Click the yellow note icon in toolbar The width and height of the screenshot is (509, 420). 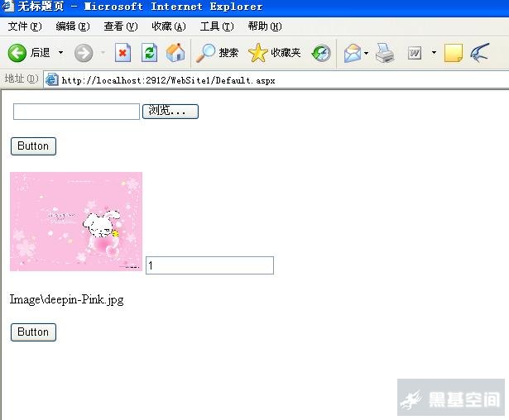click(x=454, y=53)
